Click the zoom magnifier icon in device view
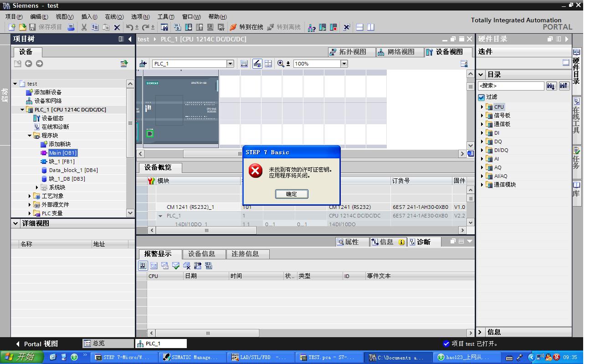Viewport: 595px width, 364px height. [x=281, y=64]
